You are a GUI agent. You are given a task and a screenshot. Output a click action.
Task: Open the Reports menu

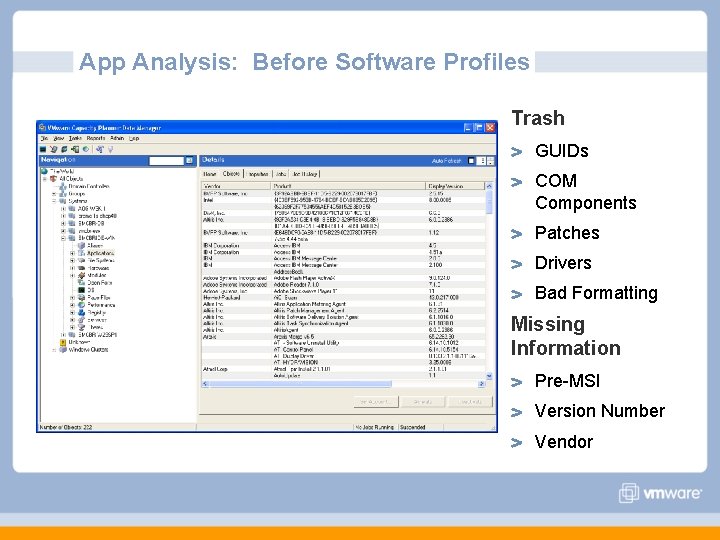[96, 138]
